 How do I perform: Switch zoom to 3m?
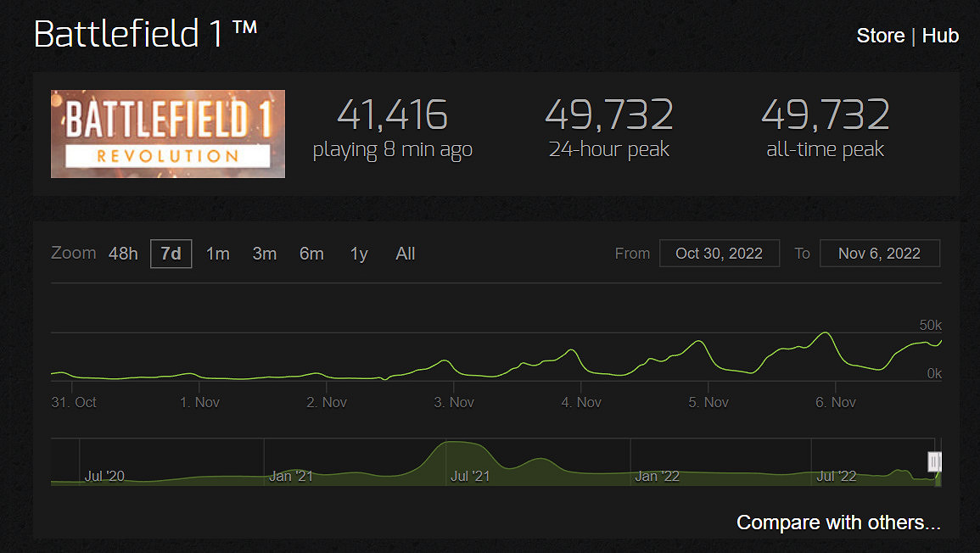click(x=265, y=254)
